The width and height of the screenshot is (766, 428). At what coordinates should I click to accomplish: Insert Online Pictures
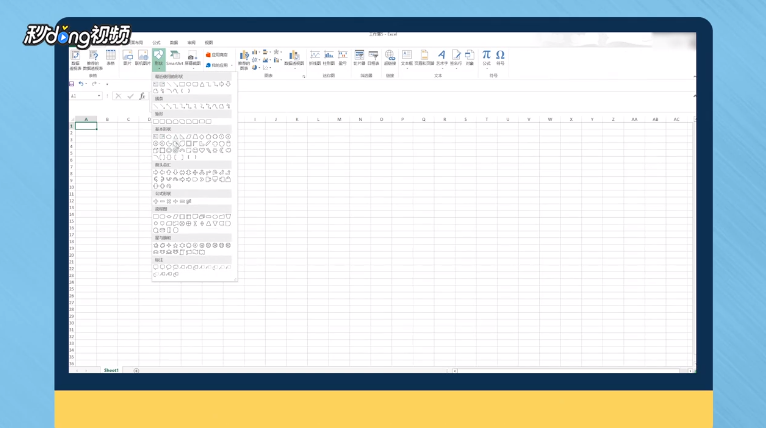point(143,58)
